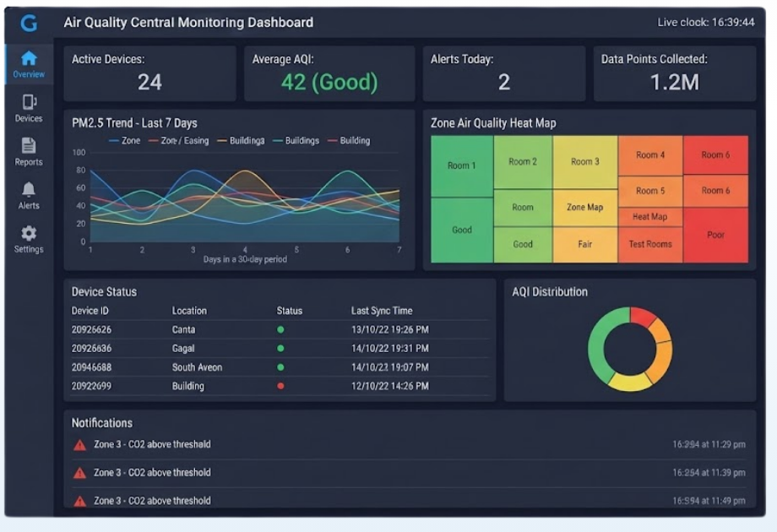Click the AQI Distribution title
This screenshot has width=777, height=532.
[x=550, y=292]
